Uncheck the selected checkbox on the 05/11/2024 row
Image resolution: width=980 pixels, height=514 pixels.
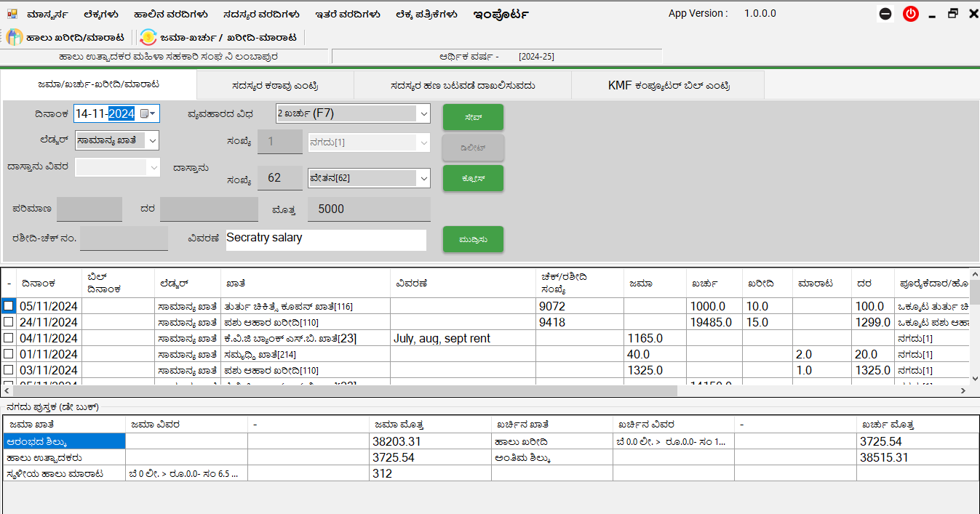click(x=9, y=305)
